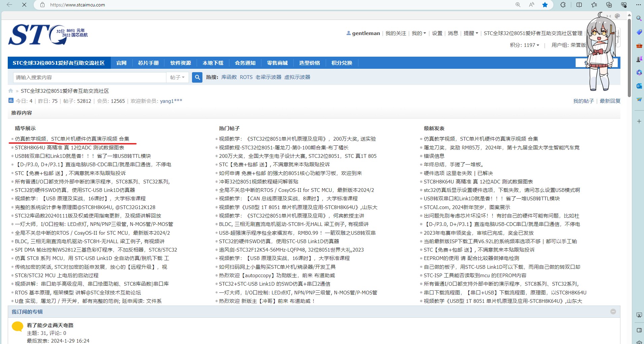Expand the 我的 dropdown menu
The width and height of the screenshot is (644, 344).
419,33
